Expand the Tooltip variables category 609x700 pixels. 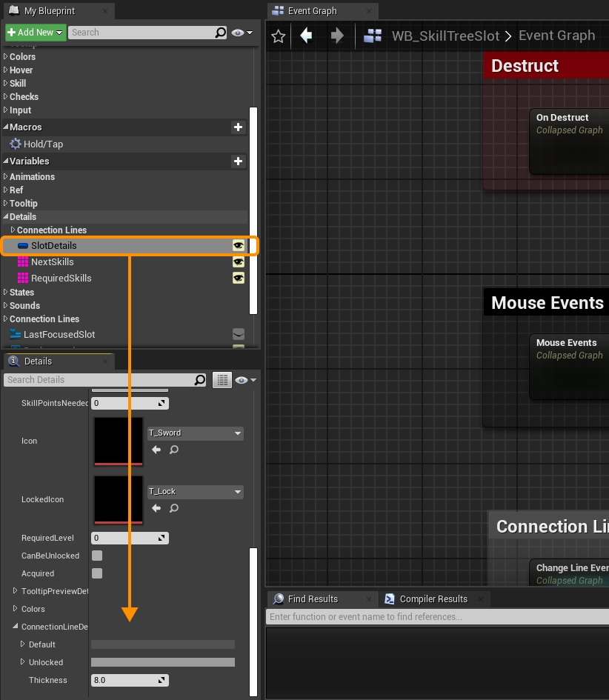6,204
